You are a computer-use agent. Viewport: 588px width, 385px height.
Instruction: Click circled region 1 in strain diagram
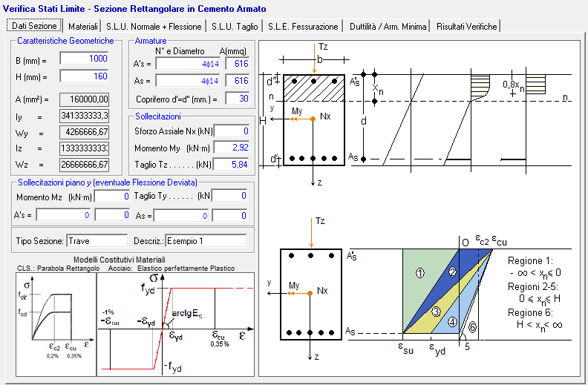pyautogui.click(x=420, y=273)
